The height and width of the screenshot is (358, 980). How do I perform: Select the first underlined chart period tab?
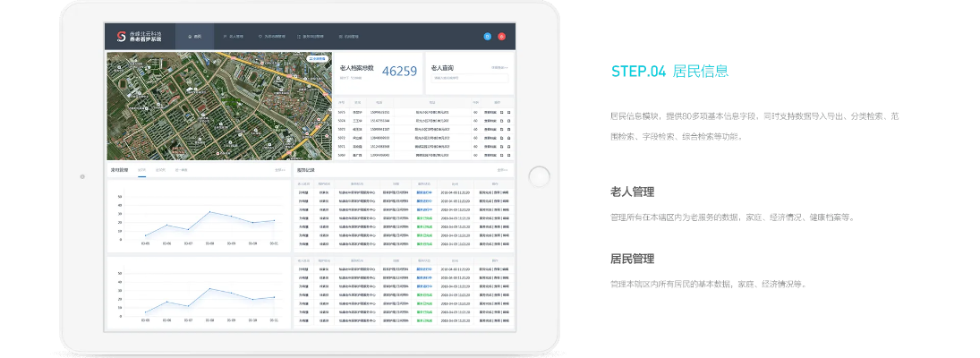[x=142, y=169]
